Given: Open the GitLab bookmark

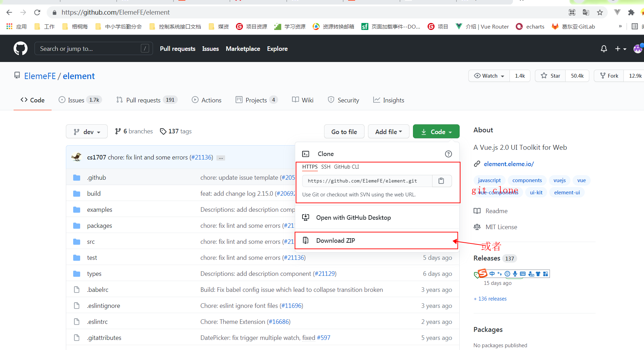Looking at the screenshot, I should point(573,26).
